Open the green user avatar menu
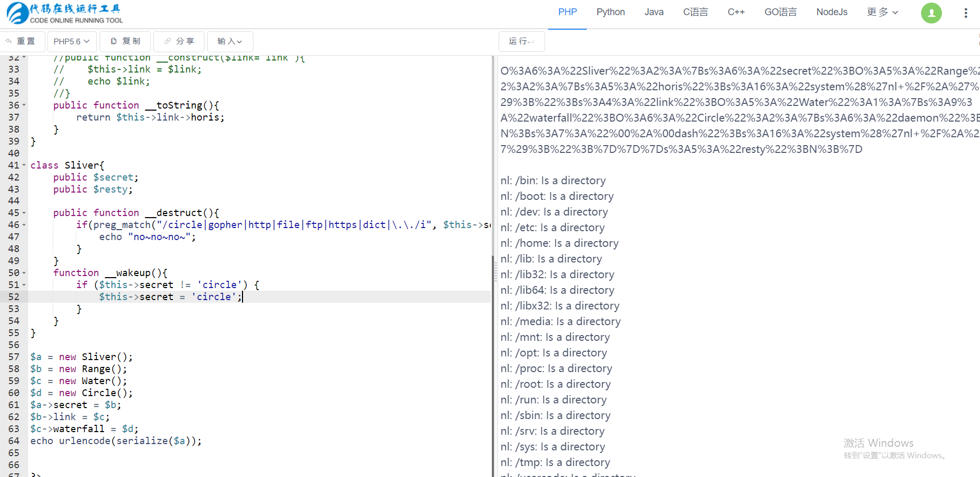Viewport: 980px width, 477px height. [x=931, y=13]
